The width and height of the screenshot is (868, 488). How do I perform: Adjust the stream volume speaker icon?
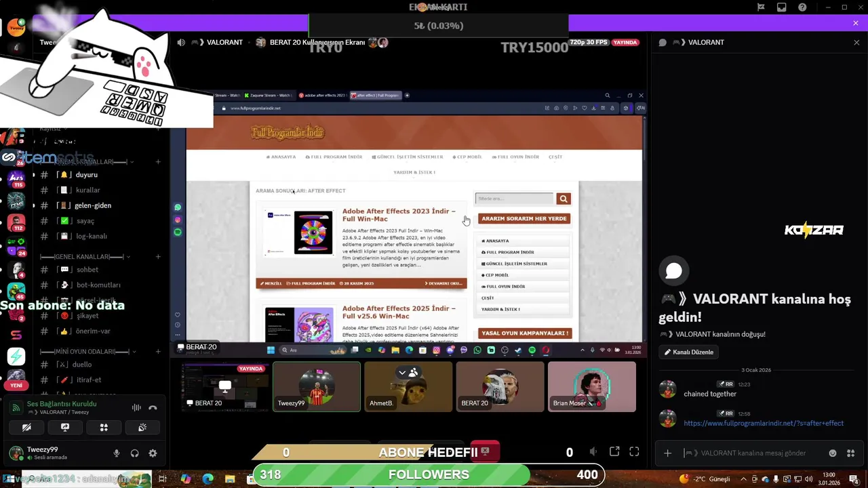593,452
